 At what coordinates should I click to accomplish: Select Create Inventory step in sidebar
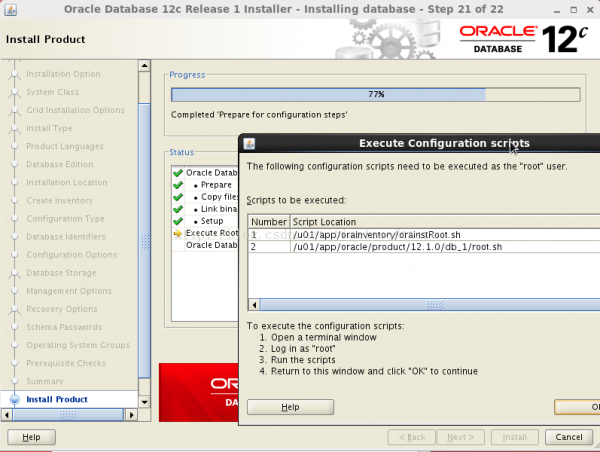(60, 201)
